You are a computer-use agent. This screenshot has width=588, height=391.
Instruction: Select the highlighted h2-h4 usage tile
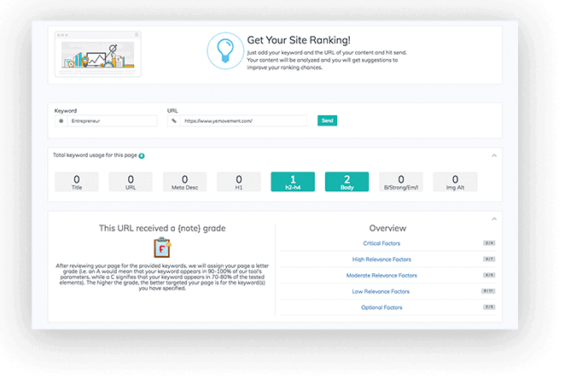tap(293, 181)
